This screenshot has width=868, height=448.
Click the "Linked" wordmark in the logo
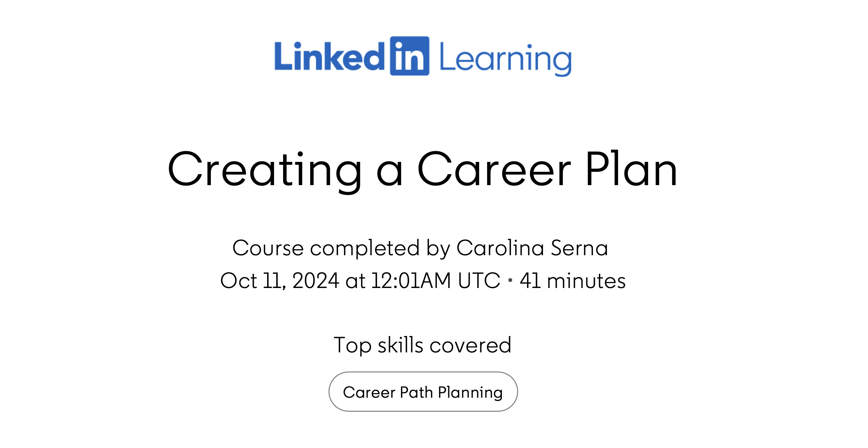pyautogui.click(x=330, y=56)
